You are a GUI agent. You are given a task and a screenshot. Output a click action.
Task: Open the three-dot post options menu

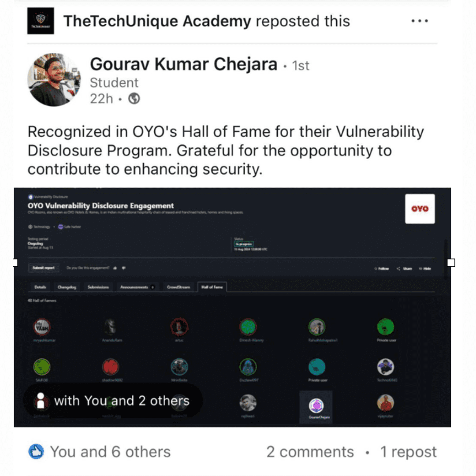click(x=420, y=21)
